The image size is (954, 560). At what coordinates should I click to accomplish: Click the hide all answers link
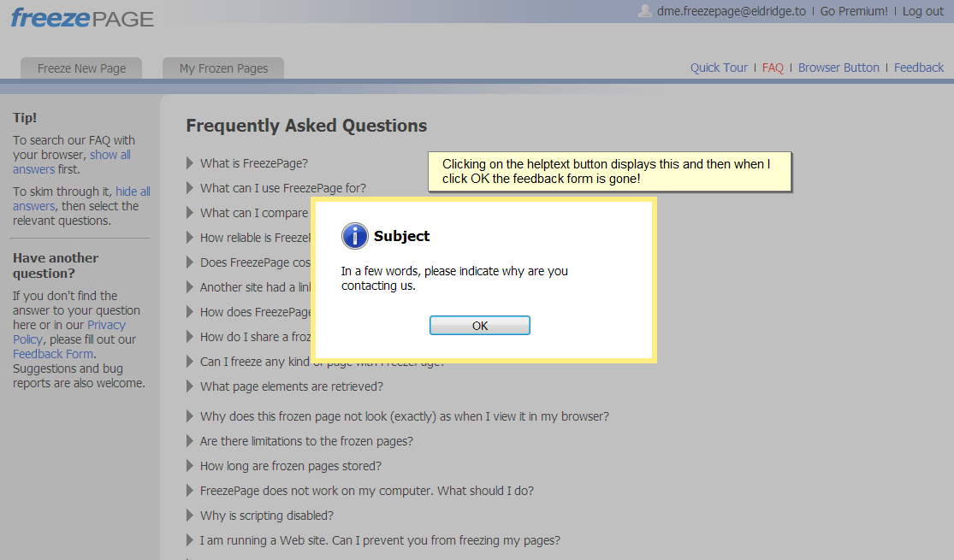(81, 198)
